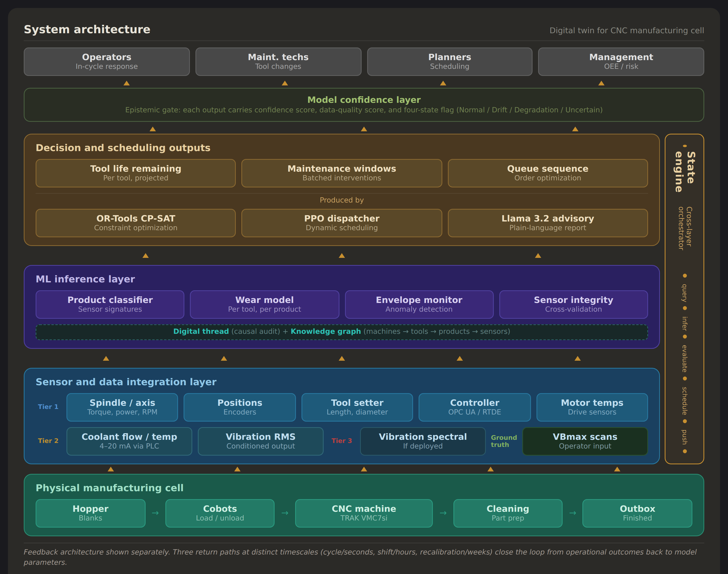The width and height of the screenshot is (728, 574).
Task: Open the Sensor integrity cross-validation module
Action: pyautogui.click(x=573, y=304)
